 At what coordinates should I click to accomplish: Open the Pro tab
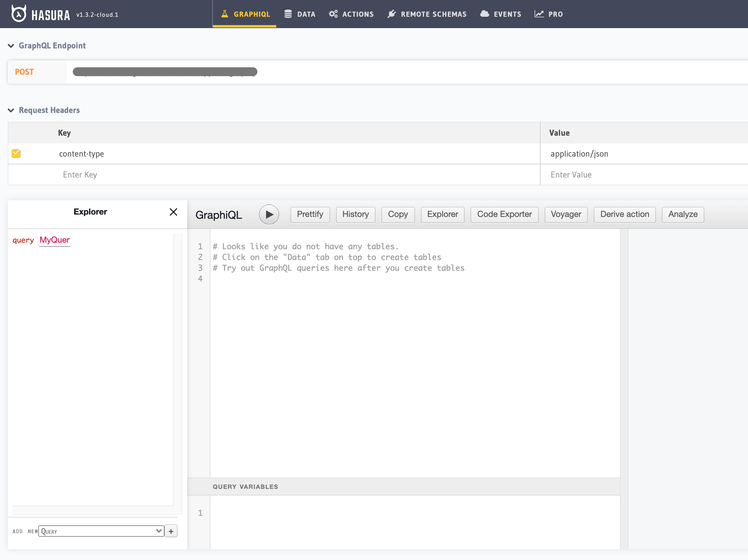pyautogui.click(x=549, y=14)
